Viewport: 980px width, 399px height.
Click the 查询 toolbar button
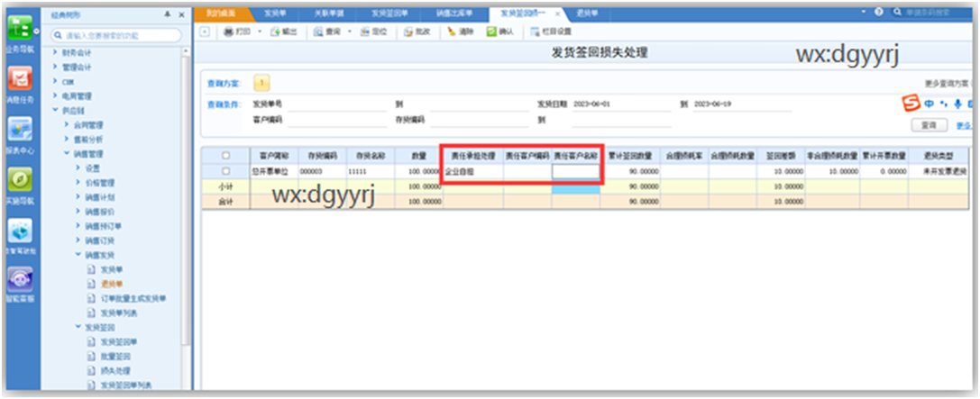click(326, 32)
